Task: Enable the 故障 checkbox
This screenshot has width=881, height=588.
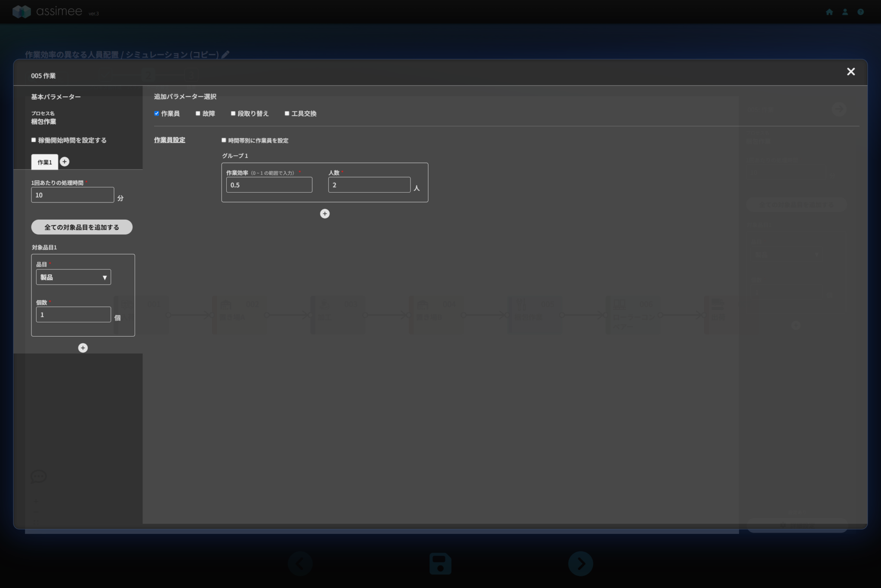Action: (x=198, y=113)
